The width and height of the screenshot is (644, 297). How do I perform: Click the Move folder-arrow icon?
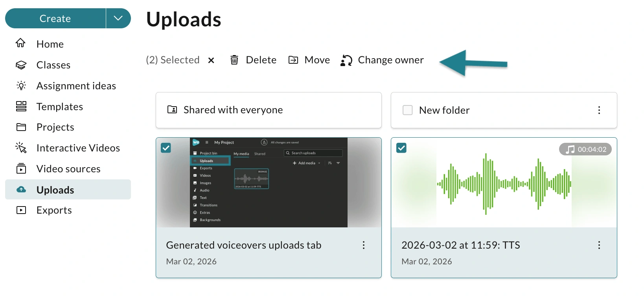point(293,60)
